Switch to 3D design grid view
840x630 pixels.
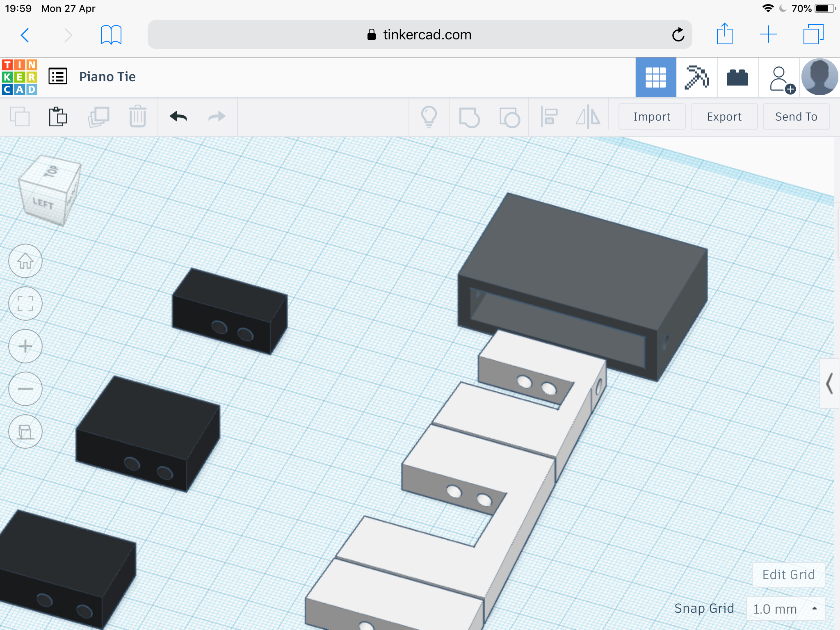655,77
